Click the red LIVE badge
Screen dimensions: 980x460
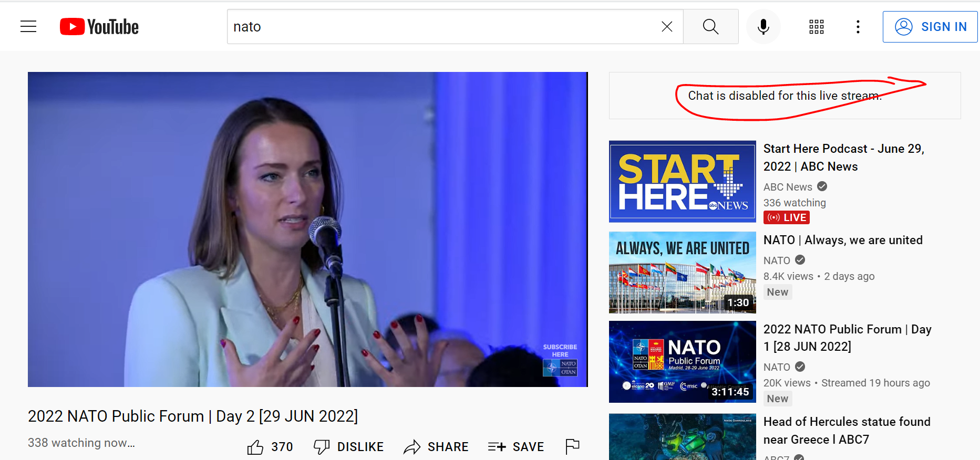click(x=787, y=217)
